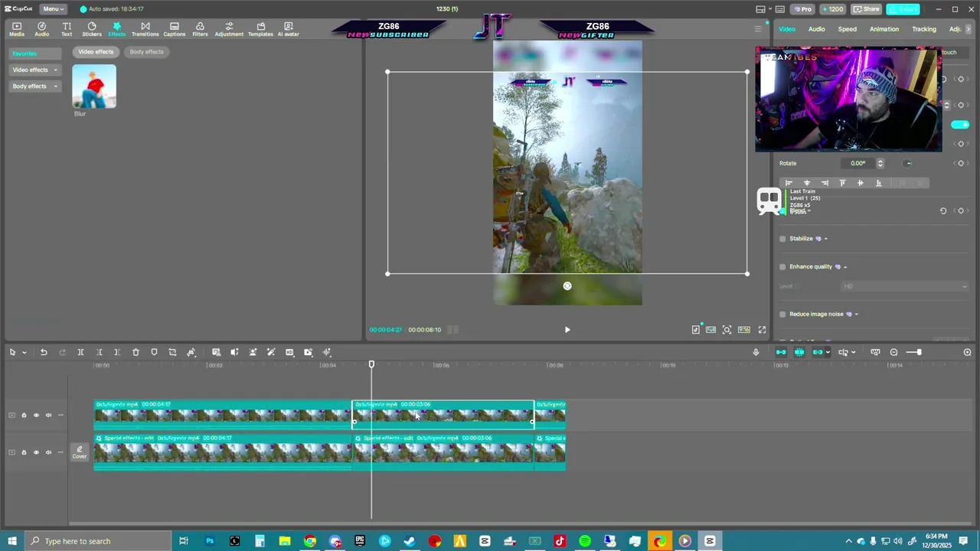Image resolution: width=980 pixels, height=551 pixels.
Task: Enable the Enhance quality checkbox
Action: (x=782, y=267)
